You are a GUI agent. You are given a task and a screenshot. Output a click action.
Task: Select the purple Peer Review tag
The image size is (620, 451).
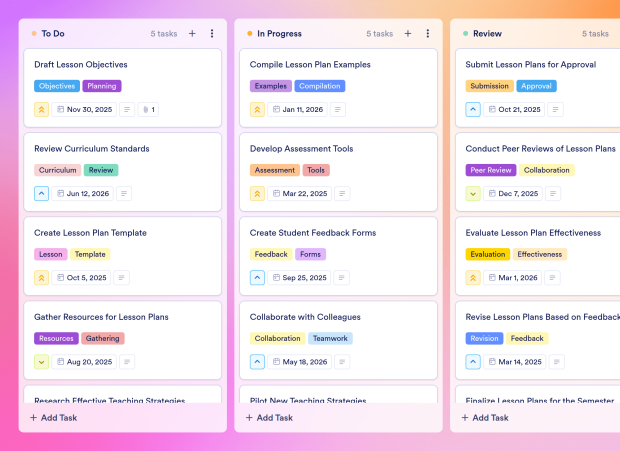click(491, 170)
